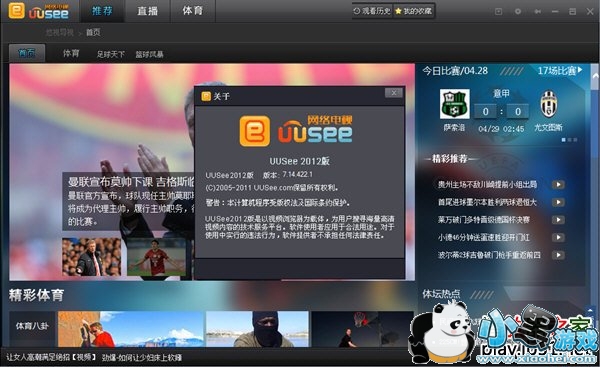Click the sidebar scrollbar up arrow
This screenshot has width=600, height=367.
click(595, 76)
